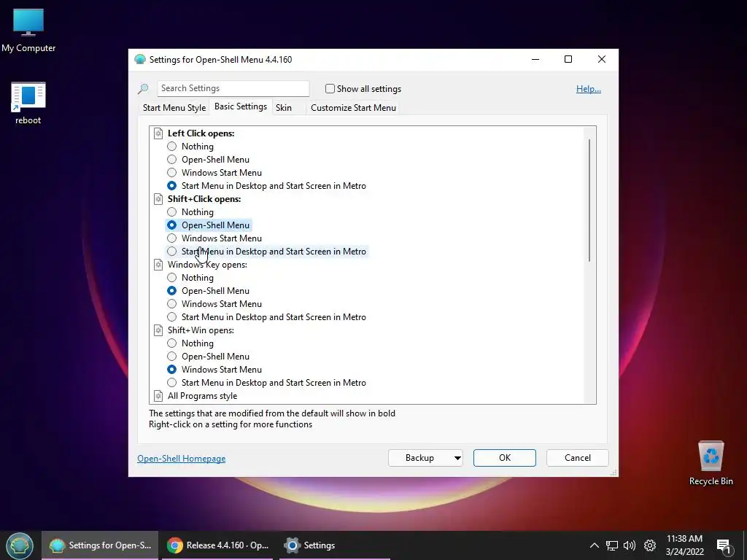Select Nothing under Shift+Click opens
This screenshot has width=747, height=560.
[x=172, y=212]
